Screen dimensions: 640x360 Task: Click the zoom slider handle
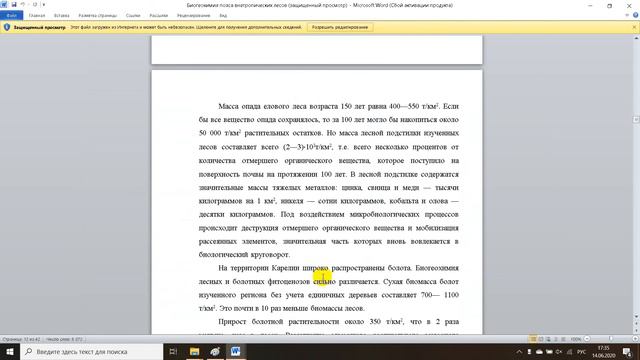[x=611, y=339]
